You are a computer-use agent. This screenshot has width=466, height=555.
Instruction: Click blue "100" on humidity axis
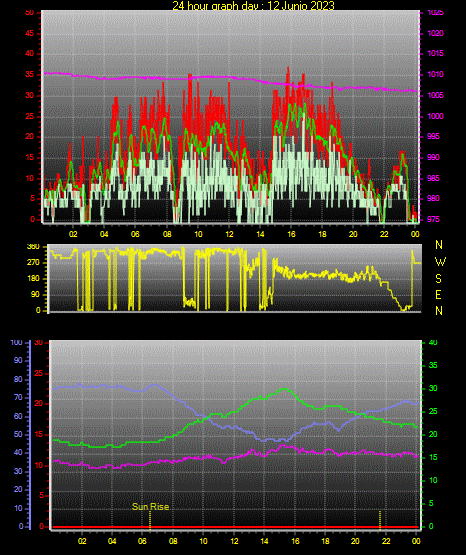17,343
